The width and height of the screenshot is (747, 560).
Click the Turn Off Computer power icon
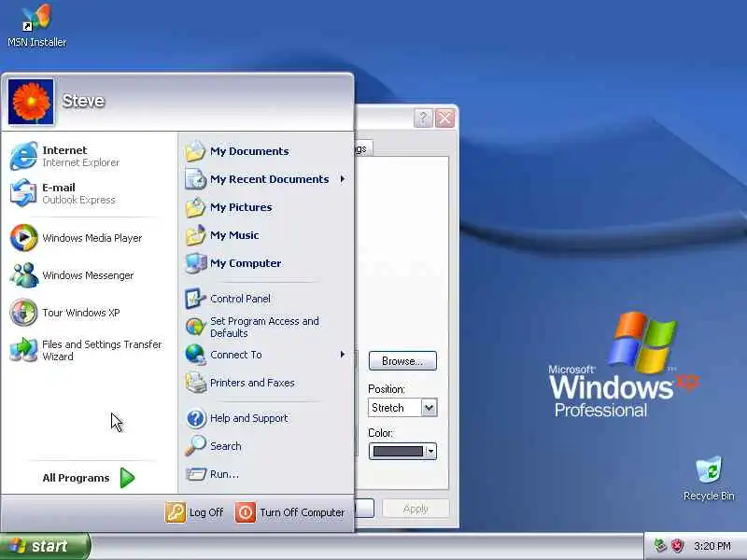pos(246,512)
